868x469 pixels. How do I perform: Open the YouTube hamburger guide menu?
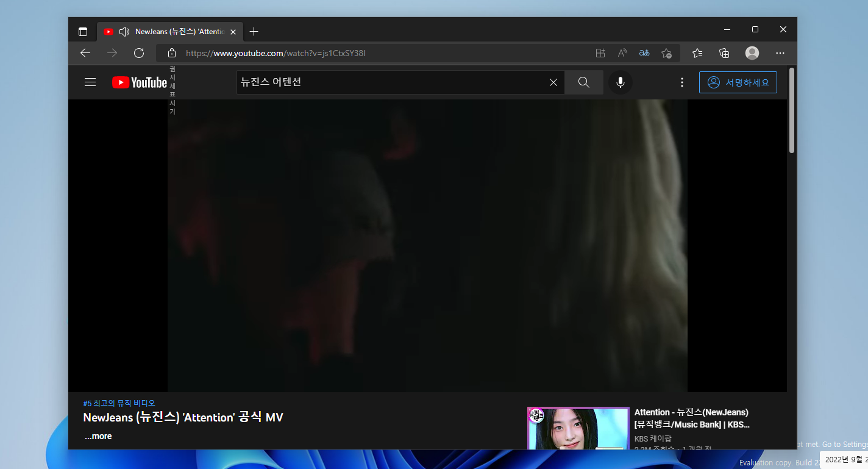coord(90,82)
